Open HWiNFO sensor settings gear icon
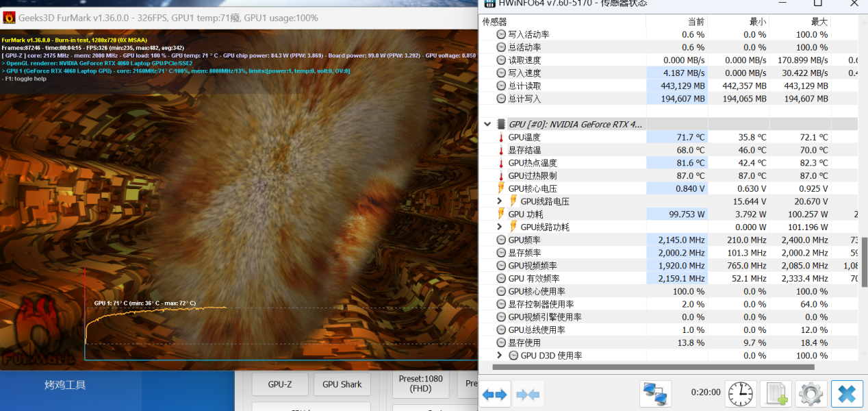 811,394
